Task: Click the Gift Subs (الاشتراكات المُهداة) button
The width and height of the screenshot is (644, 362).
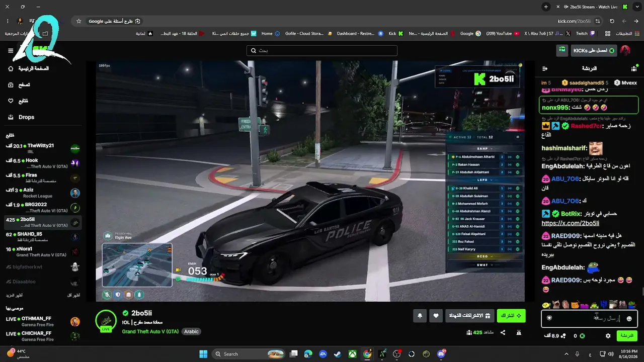Action: click(469, 316)
